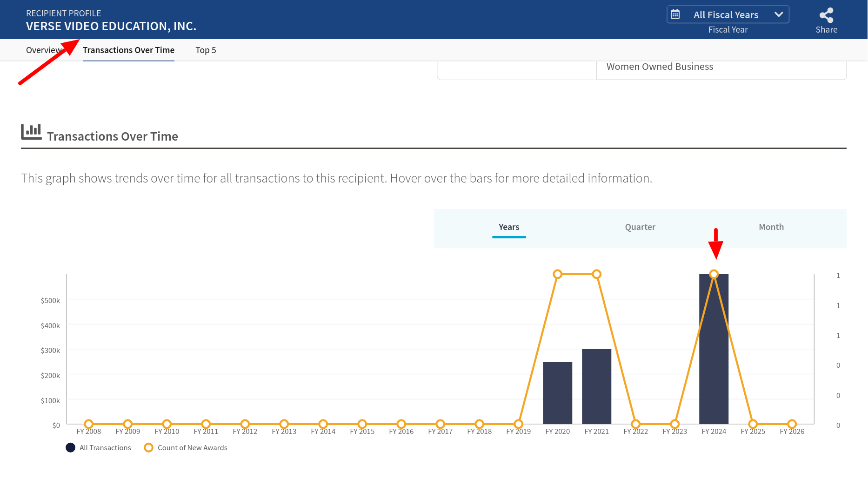
Task: Click the calendar icon in fiscal year picker
Action: [675, 14]
